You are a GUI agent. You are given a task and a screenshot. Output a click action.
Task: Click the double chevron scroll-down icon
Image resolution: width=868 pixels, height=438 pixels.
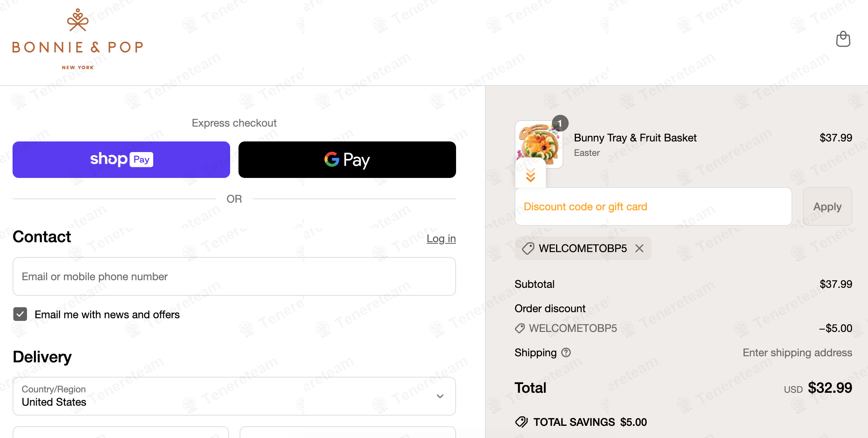[530, 176]
